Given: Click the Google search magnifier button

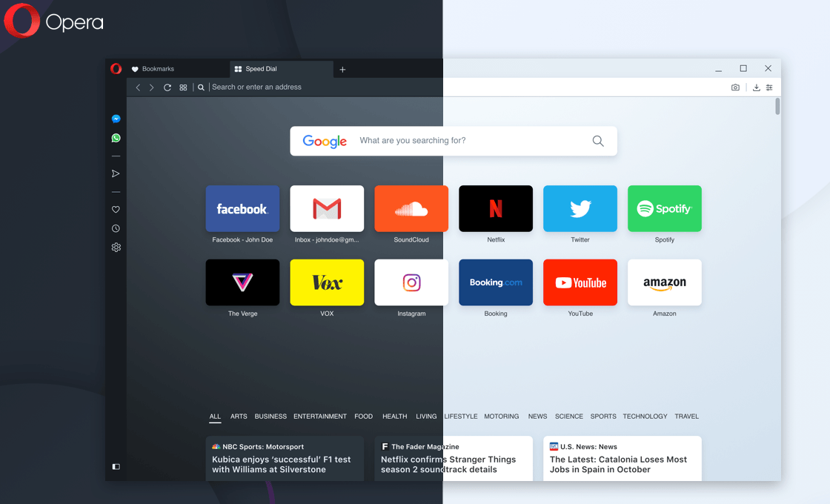Looking at the screenshot, I should [597, 141].
